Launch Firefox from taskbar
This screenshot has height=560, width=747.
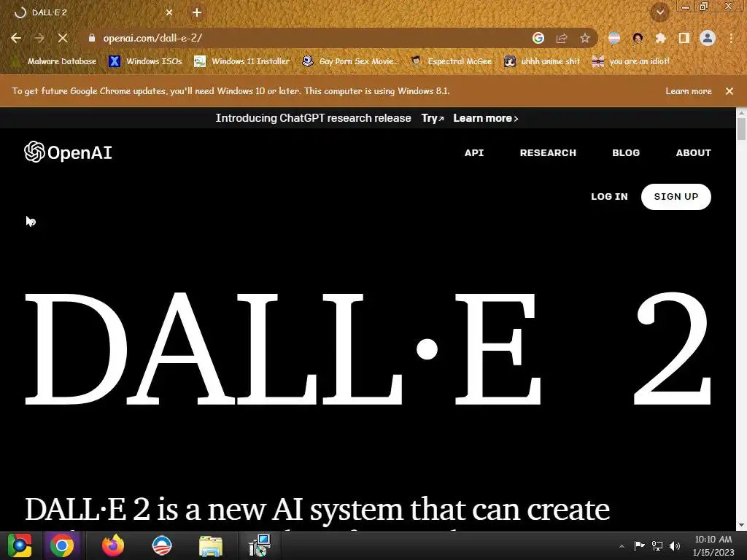[x=113, y=545]
